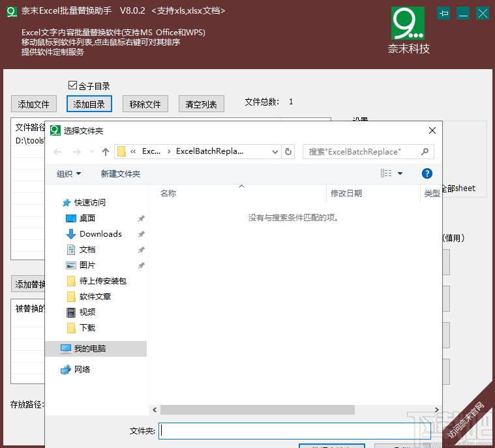This screenshot has height=448, width=495.
Task: Click the 清空列表 button
Action: 202,104
